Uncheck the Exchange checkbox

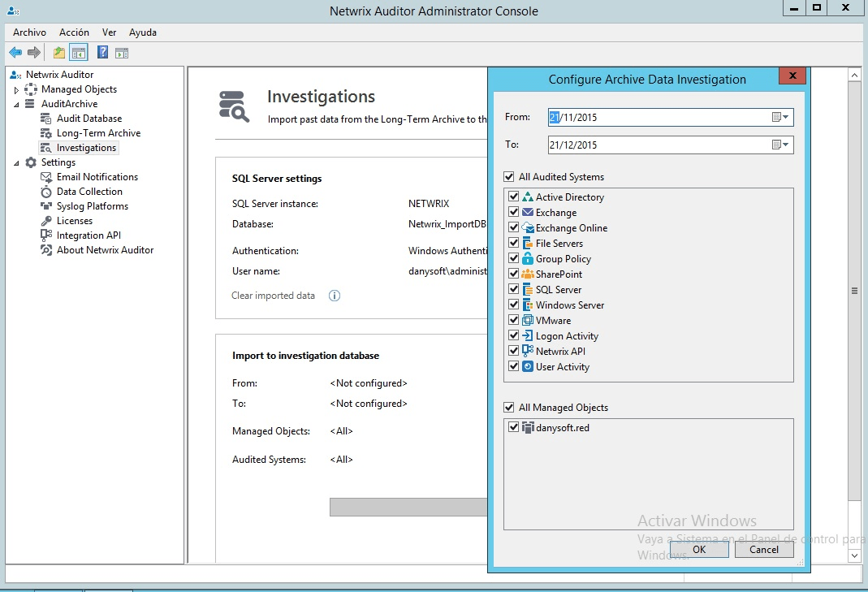pos(514,212)
